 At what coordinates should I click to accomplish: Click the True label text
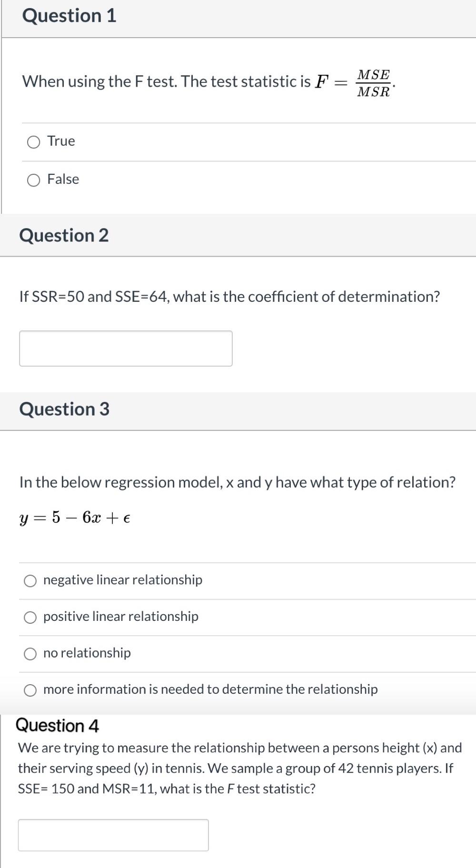(60, 141)
